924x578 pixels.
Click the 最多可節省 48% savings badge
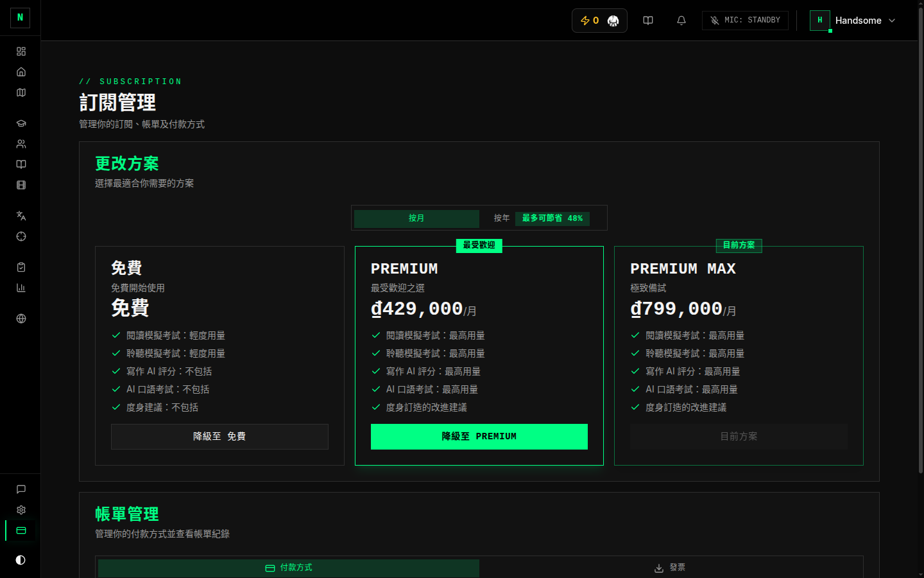(552, 218)
